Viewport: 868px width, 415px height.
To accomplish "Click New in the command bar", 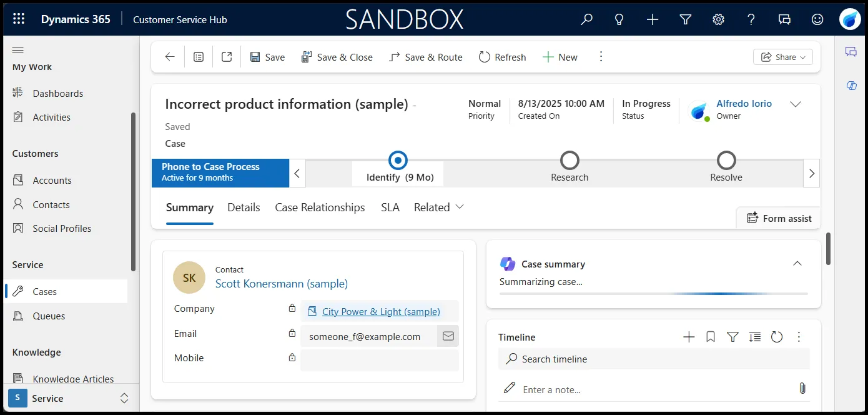I will click(x=560, y=57).
